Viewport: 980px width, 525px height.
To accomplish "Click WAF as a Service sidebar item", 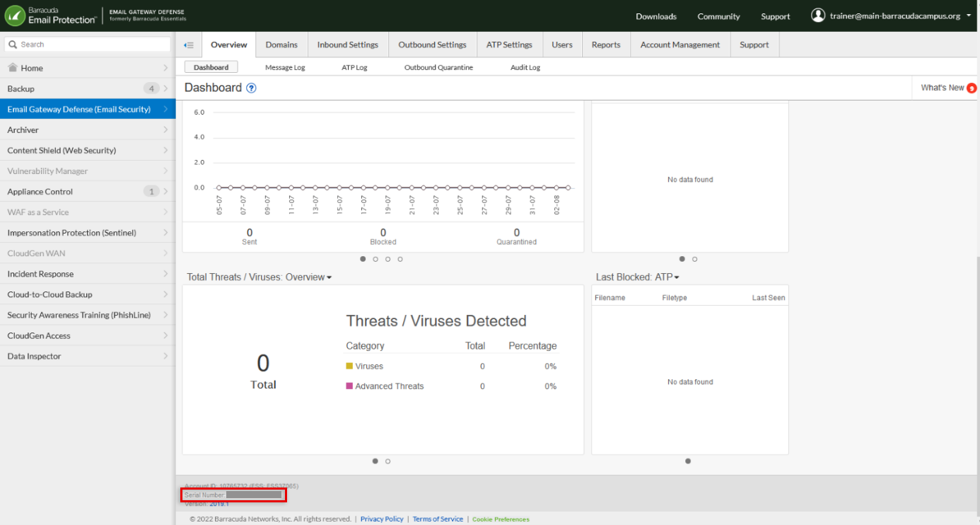I will pos(88,212).
